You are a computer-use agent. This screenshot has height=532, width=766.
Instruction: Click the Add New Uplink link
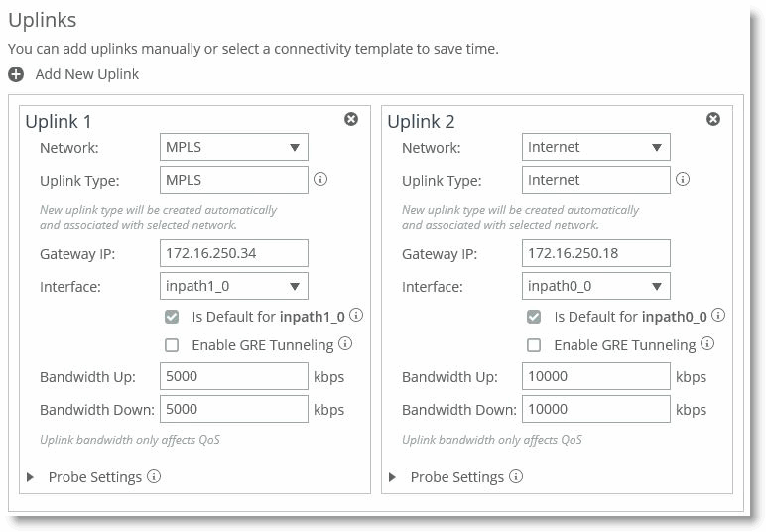pyautogui.click(x=87, y=74)
